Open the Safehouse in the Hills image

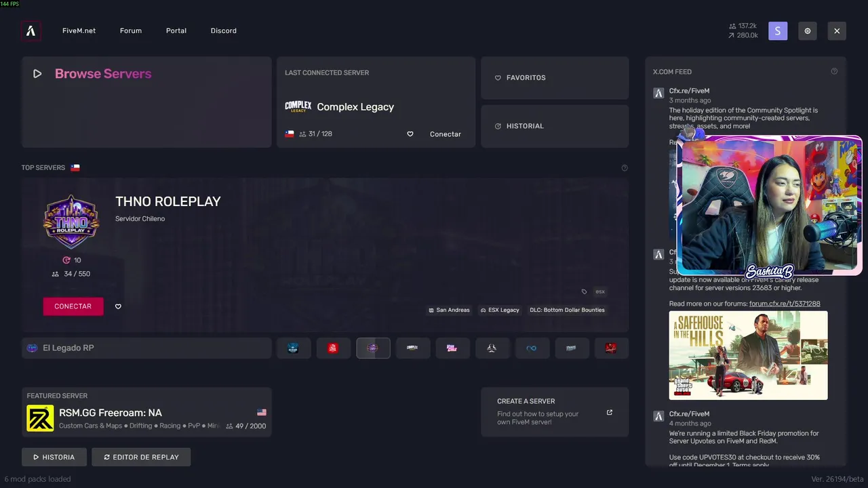pos(748,355)
